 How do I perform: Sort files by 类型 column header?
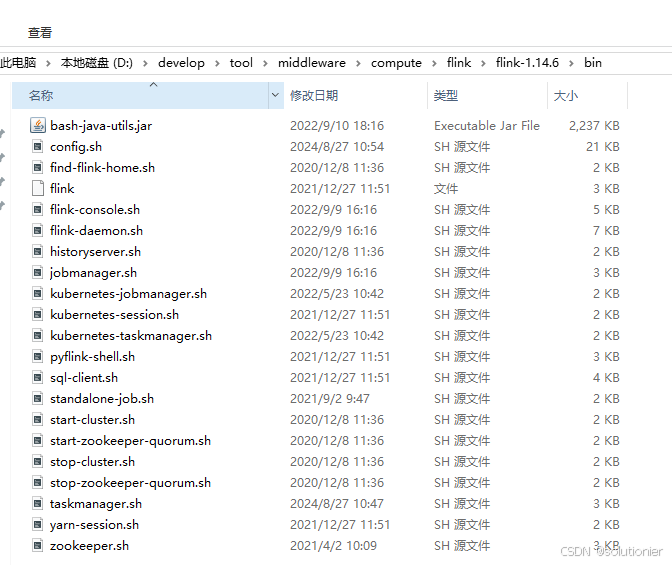pos(487,95)
